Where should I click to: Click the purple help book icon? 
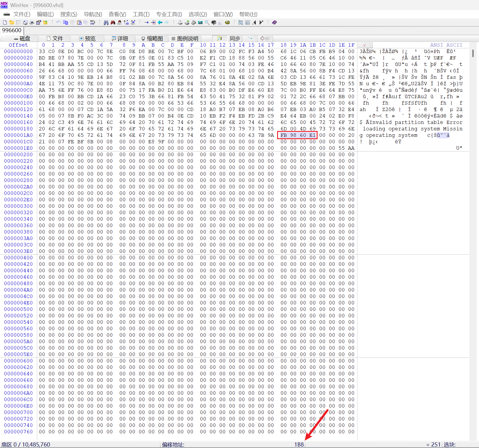tap(274, 23)
